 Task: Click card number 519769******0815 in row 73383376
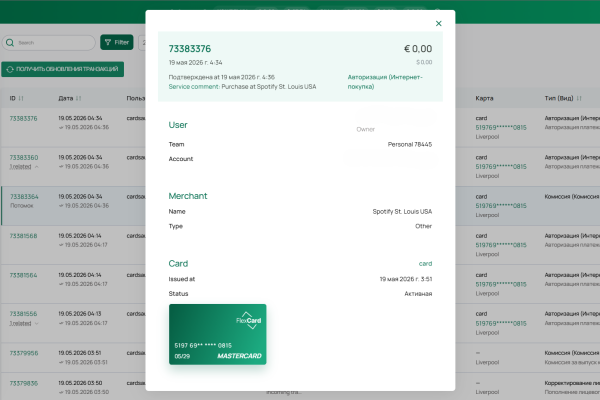point(501,128)
